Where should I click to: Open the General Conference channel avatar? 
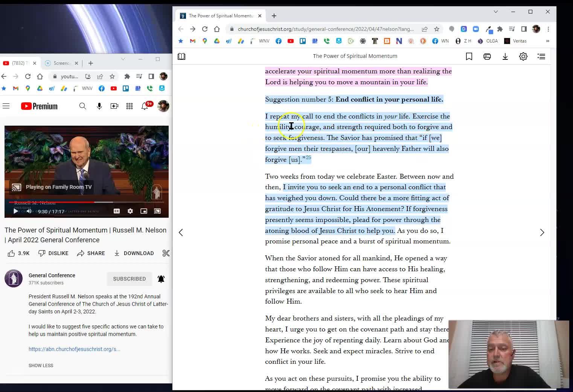pyautogui.click(x=14, y=278)
